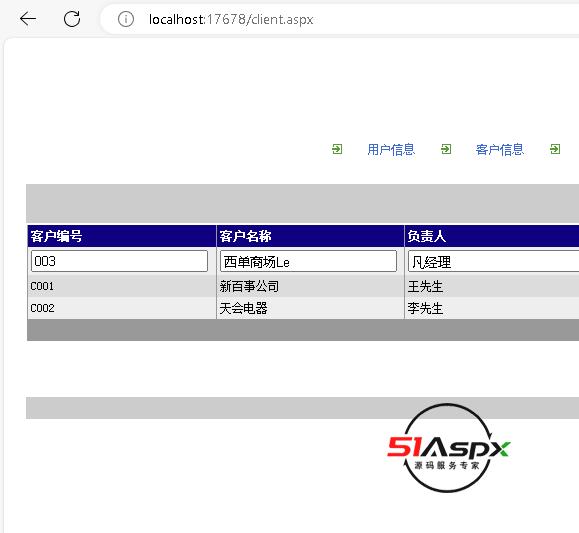Click the 51Aspx logo image
Image resolution: width=579 pixels, height=533 pixels.
click(x=448, y=448)
